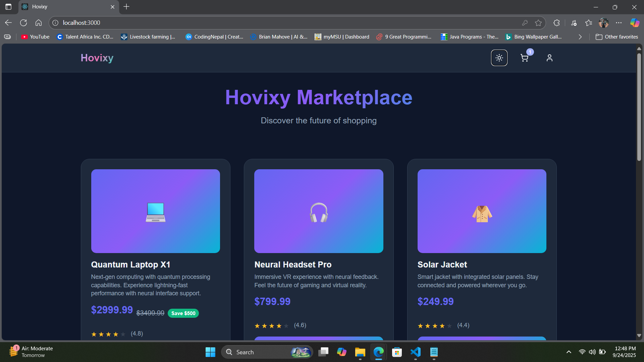Open the shopping cart icon

coord(525,58)
